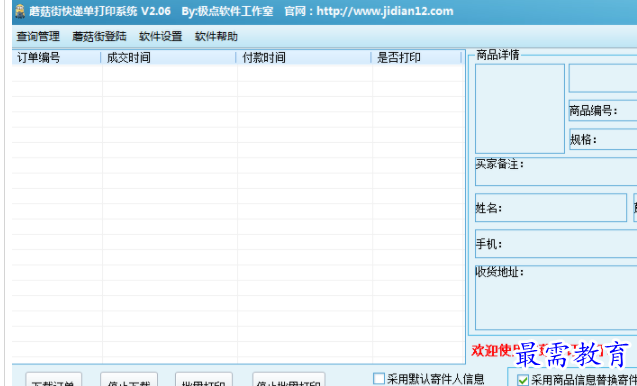Screen dimensions: 637x386
Task: Click the empty box above 商品编号
Action: click(603, 78)
